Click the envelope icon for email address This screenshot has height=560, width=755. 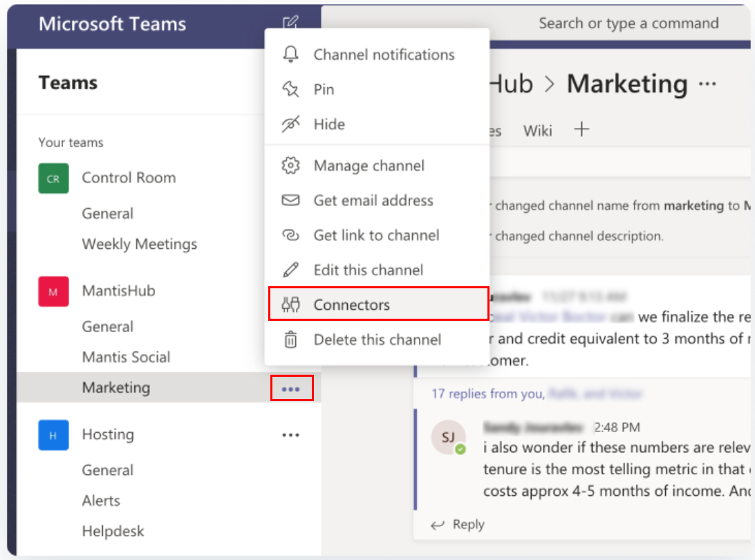click(x=290, y=200)
